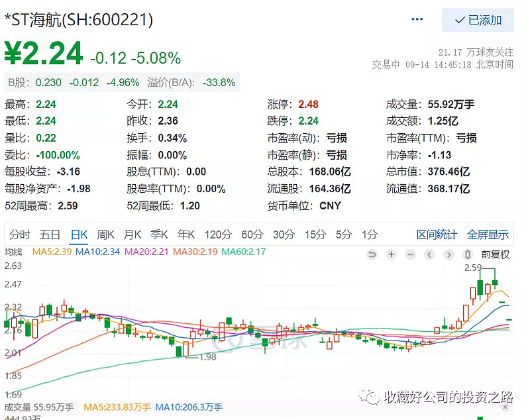Switch to the 15分 interval tab
This screenshot has width=530, height=420.
pyautogui.click(x=315, y=234)
